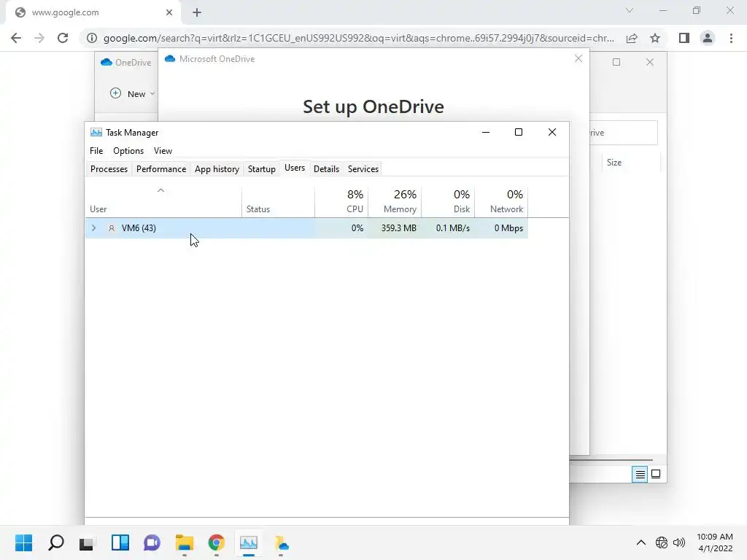Switch OneDrive window to large icons view
The height and width of the screenshot is (560, 747).
tap(656, 474)
